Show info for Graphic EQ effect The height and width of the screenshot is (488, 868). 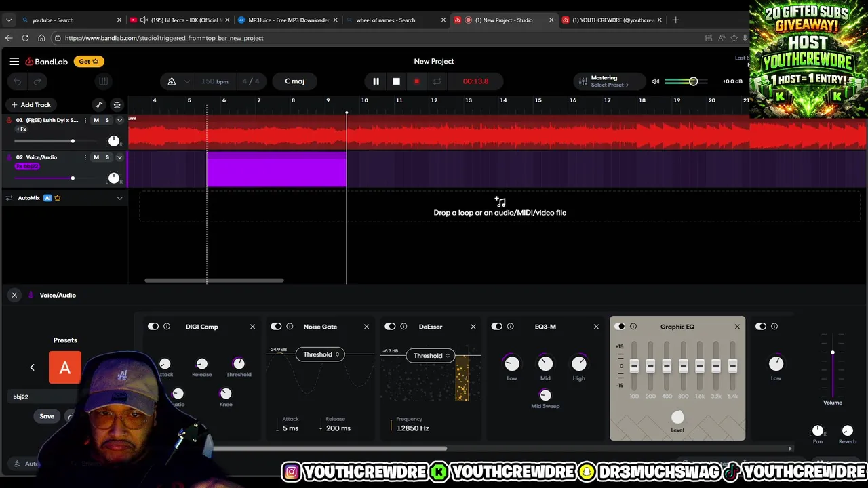[x=633, y=327]
